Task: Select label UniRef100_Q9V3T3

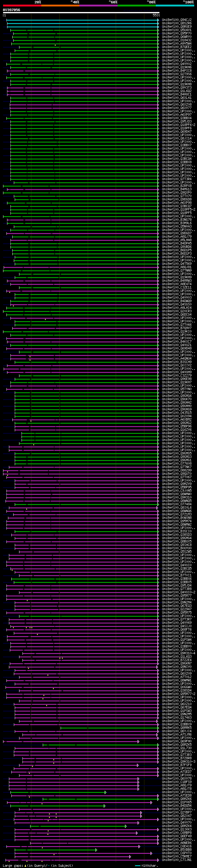Action: [177, 88]
